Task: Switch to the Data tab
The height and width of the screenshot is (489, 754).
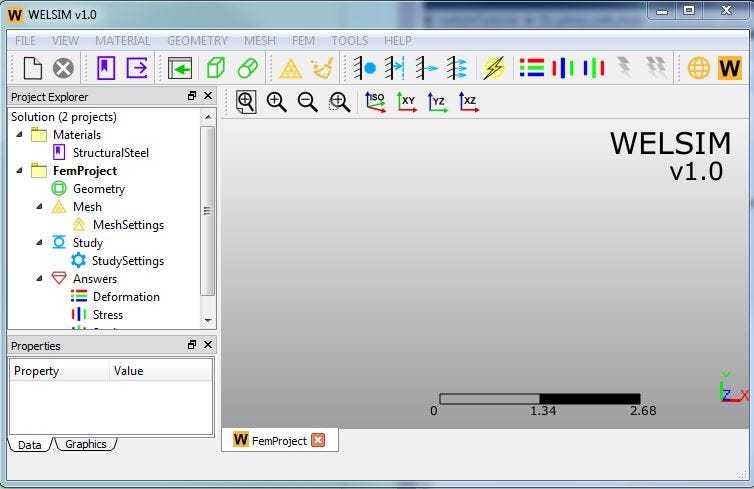Action: point(29,445)
